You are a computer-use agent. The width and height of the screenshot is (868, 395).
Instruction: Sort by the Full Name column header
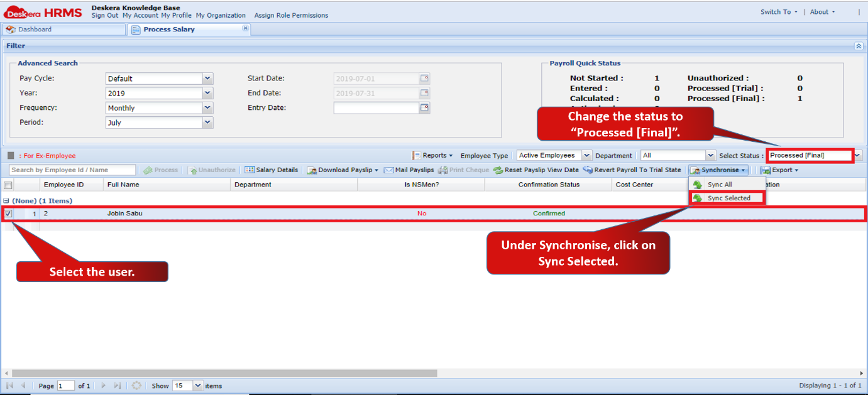pyautogui.click(x=167, y=185)
